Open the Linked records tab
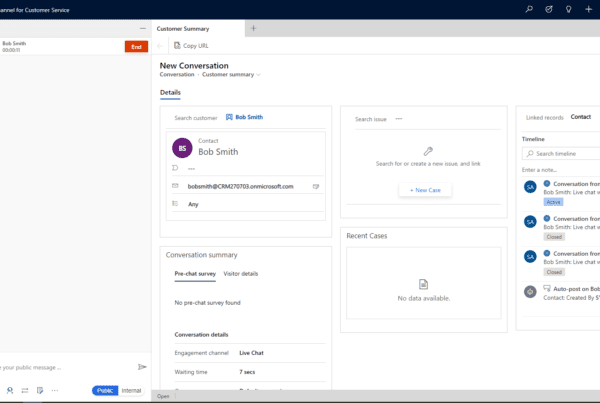600x403 pixels. pyautogui.click(x=543, y=117)
